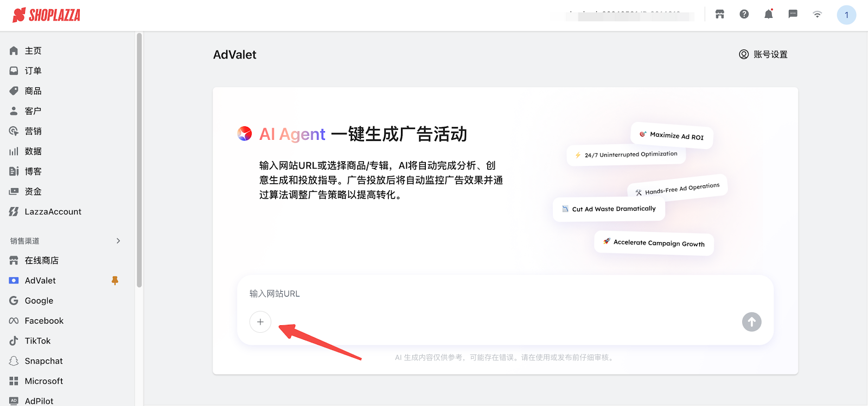The width and height of the screenshot is (868, 406).
Task: Open LazzaAccount in the sidebar
Action: pos(53,211)
